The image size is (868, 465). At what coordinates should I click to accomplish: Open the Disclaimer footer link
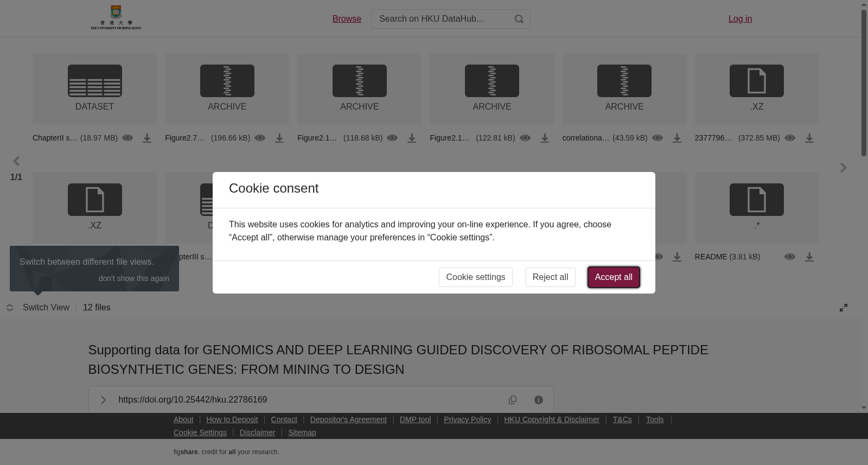pyautogui.click(x=257, y=432)
